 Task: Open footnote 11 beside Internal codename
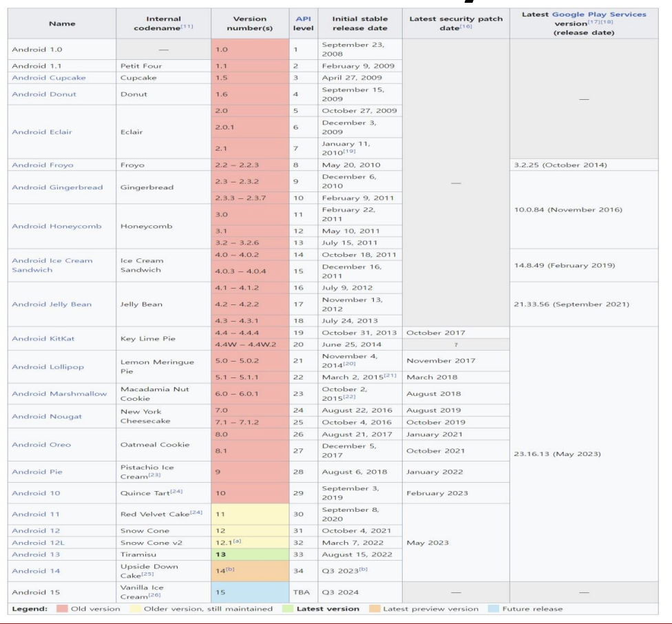point(187,26)
